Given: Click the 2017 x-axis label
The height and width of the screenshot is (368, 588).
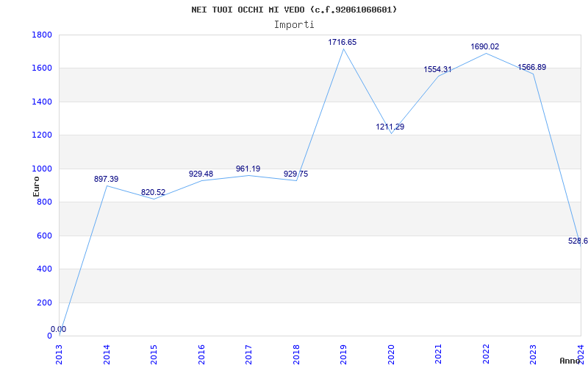Looking at the screenshot, I should coord(249,354).
